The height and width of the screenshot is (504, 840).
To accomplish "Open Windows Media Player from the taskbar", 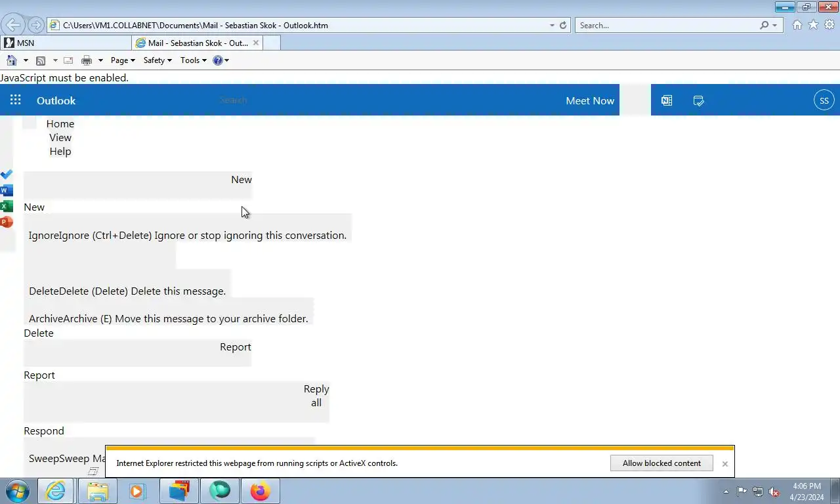I will click(137, 491).
